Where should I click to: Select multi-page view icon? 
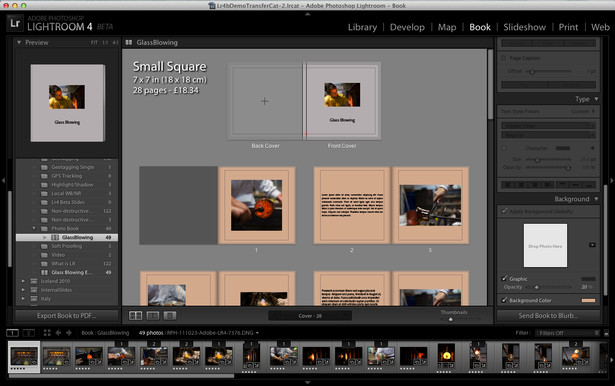[135, 315]
